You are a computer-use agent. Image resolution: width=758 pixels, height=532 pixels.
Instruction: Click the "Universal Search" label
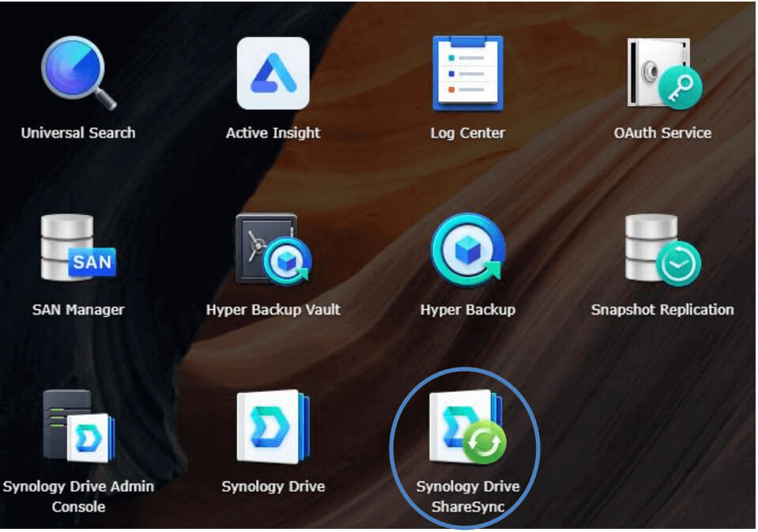pyautogui.click(x=78, y=133)
